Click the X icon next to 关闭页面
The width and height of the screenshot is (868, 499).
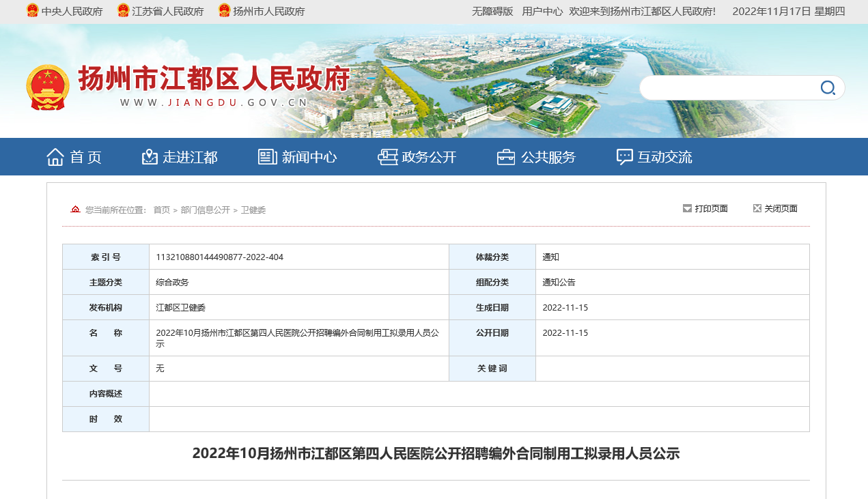click(x=757, y=208)
